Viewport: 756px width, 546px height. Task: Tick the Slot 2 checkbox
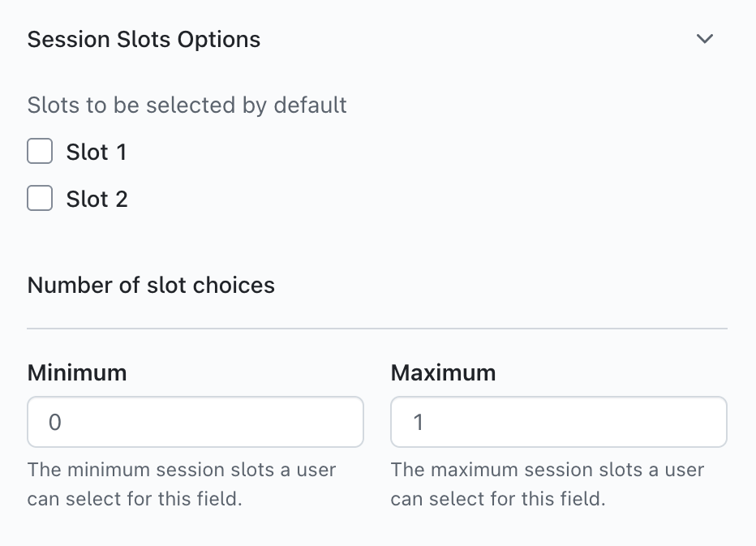[x=40, y=199]
